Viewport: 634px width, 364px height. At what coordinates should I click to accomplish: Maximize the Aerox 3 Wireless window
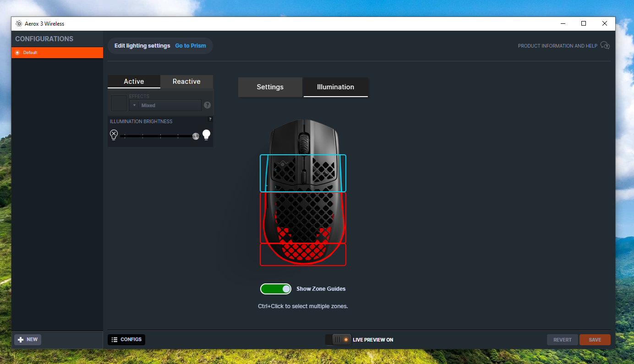pos(584,23)
